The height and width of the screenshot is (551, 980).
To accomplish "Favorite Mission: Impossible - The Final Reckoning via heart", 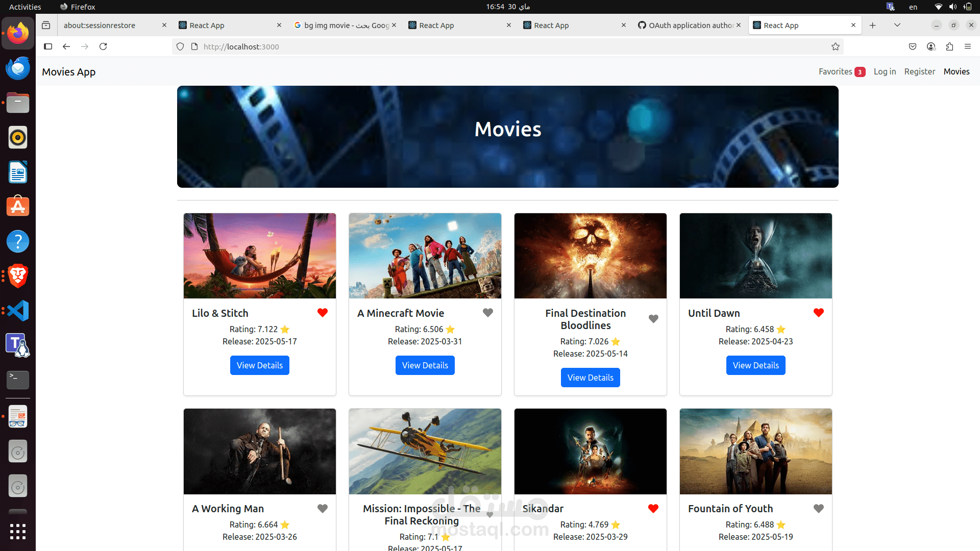I will pos(490,515).
